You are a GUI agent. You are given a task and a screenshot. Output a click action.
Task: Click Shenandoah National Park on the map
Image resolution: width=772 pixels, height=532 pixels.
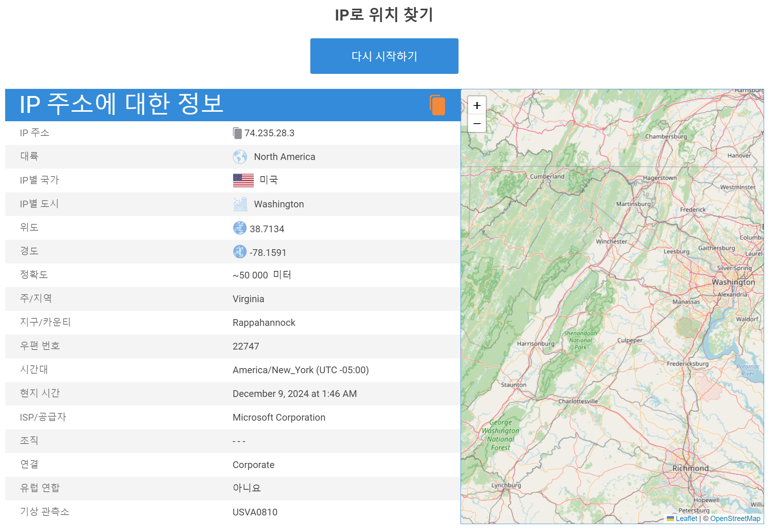(x=580, y=340)
